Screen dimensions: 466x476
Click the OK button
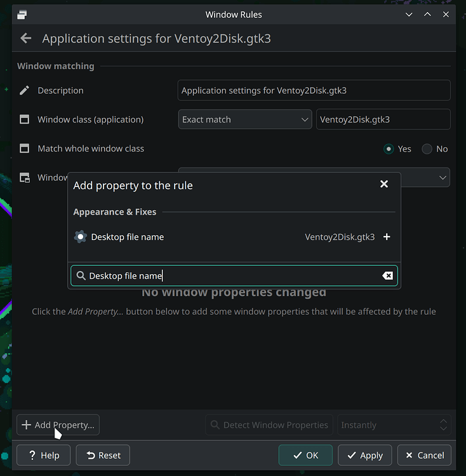[x=305, y=455]
